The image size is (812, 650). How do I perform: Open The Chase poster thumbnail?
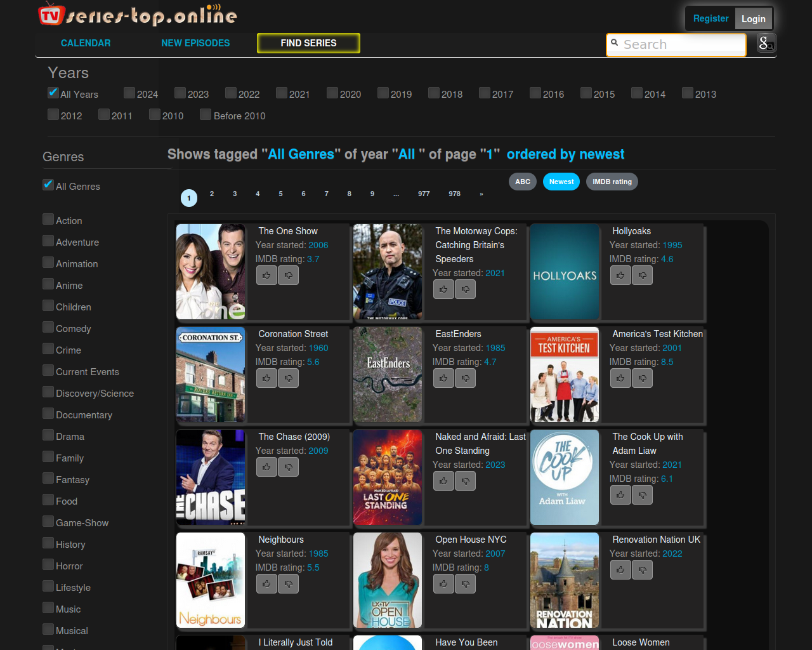click(211, 477)
